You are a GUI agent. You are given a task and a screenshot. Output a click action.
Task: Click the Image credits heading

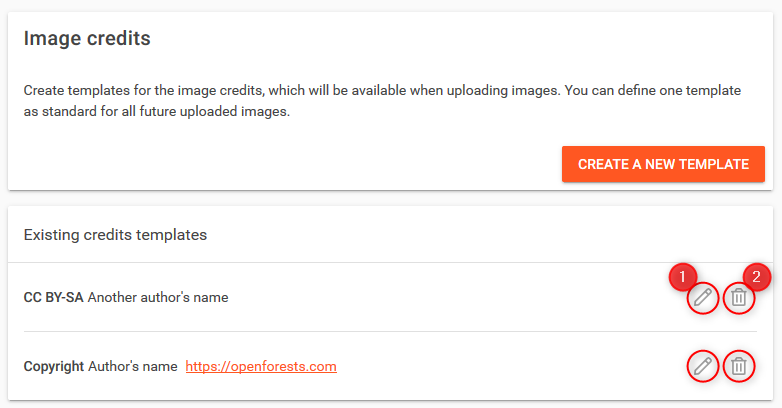point(87,39)
